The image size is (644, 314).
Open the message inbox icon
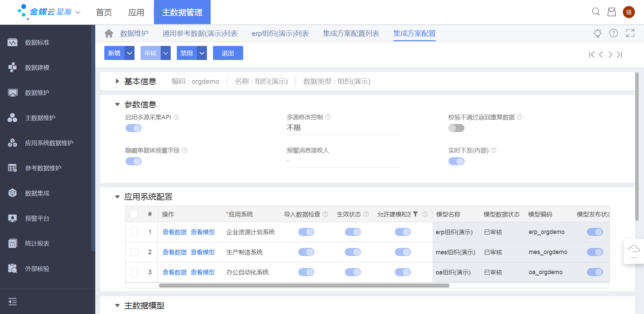(x=612, y=12)
